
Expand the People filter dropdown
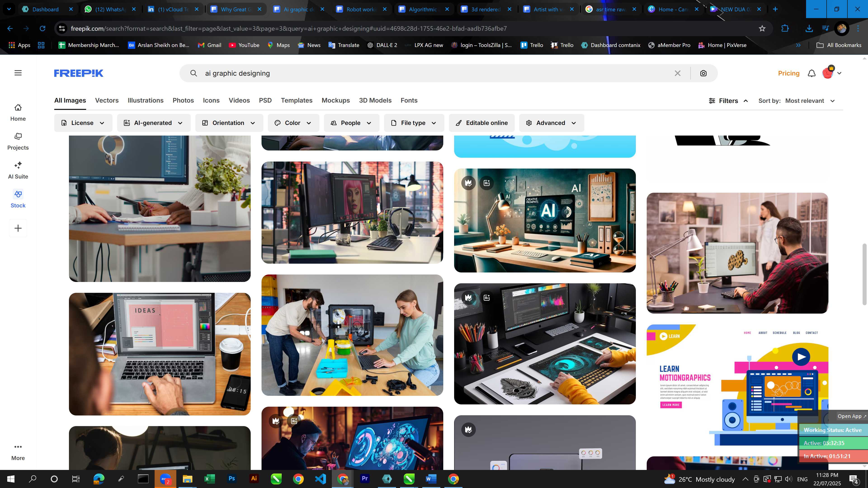[x=351, y=123]
